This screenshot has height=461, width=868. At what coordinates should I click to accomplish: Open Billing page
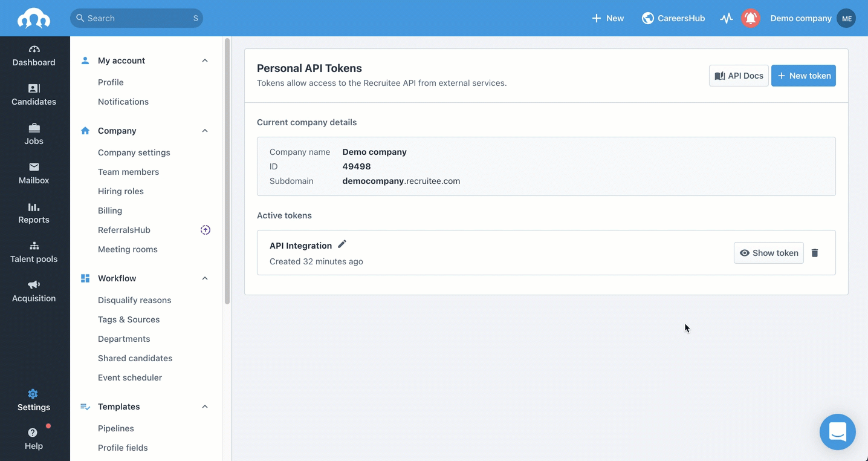[110, 211]
